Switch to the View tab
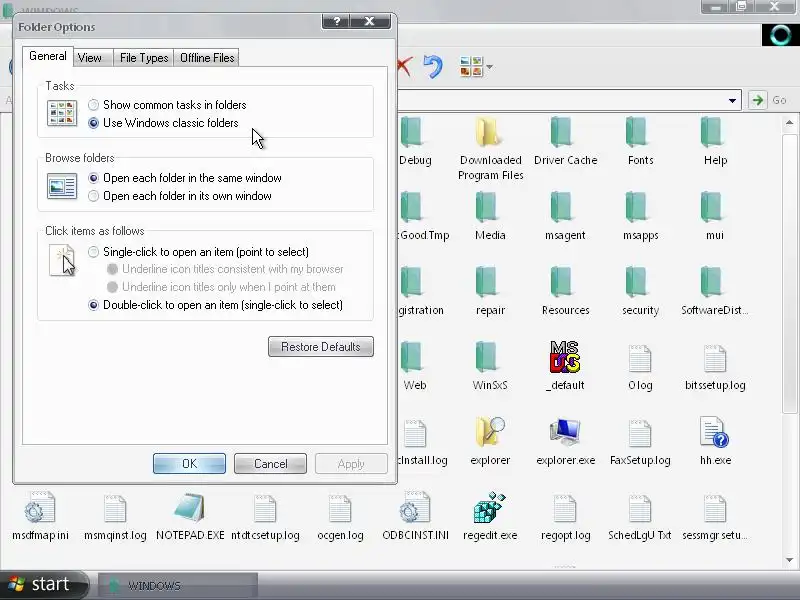The image size is (800, 600). (90, 58)
